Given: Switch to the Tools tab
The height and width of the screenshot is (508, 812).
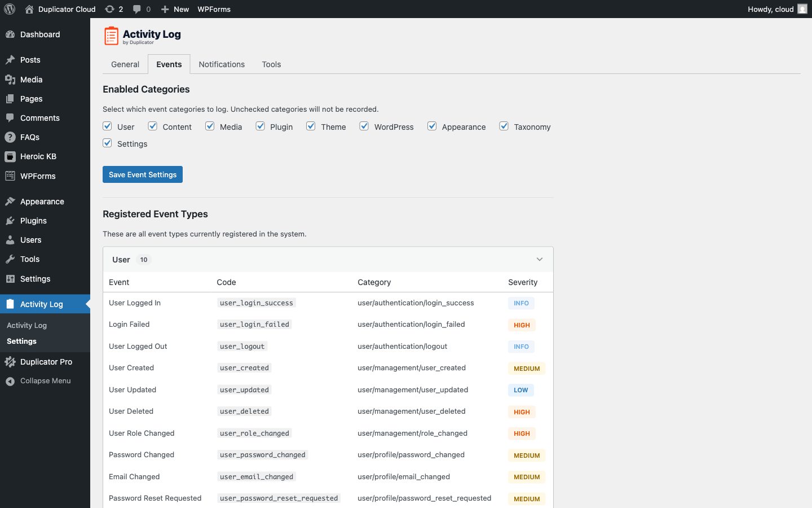Looking at the screenshot, I should pyautogui.click(x=271, y=64).
